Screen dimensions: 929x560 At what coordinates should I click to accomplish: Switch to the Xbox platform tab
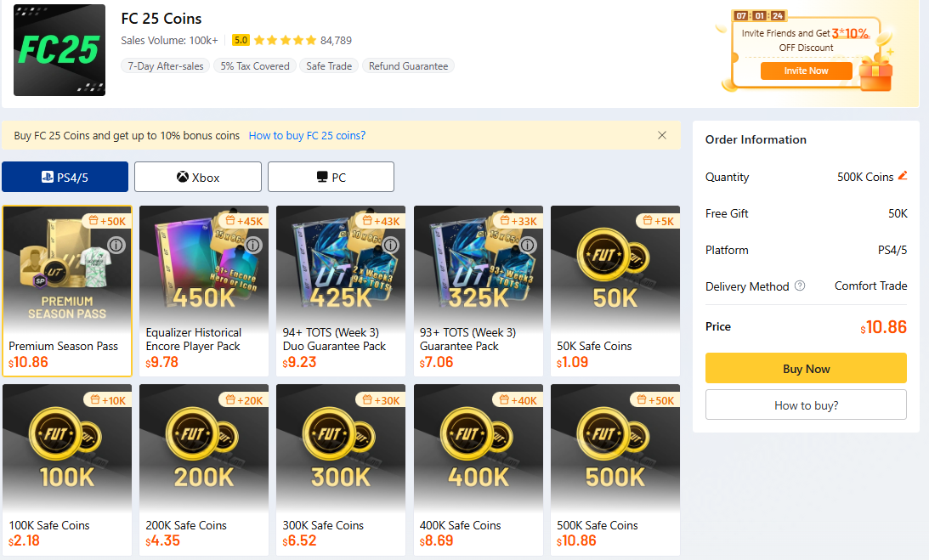point(198,177)
